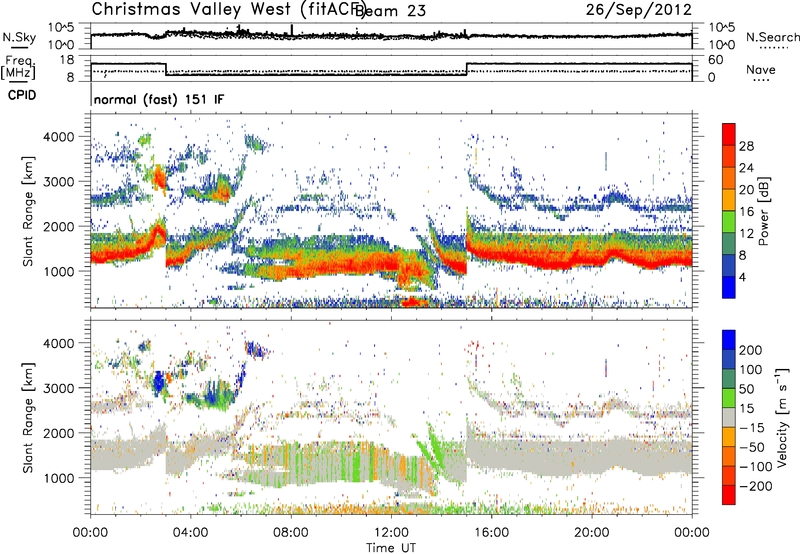Click the '12:00' time tick label
The image size is (800, 554).
click(391, 533)
